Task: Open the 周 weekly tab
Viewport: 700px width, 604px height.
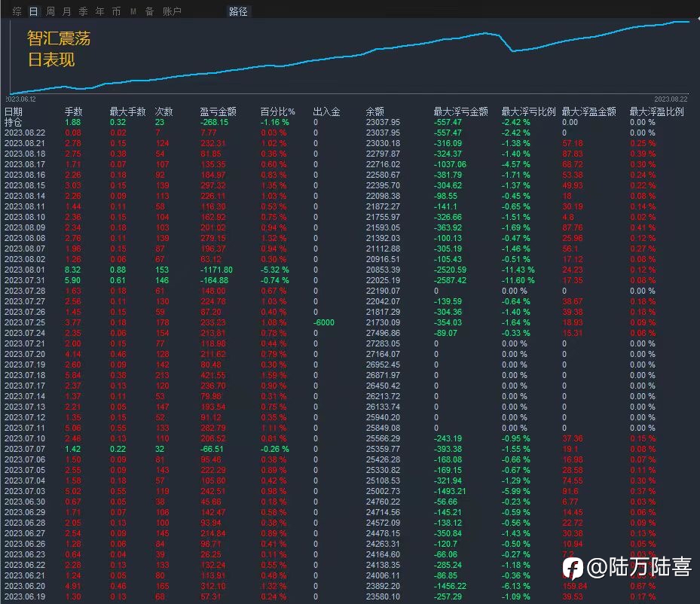Action: (x=50, y=11)
